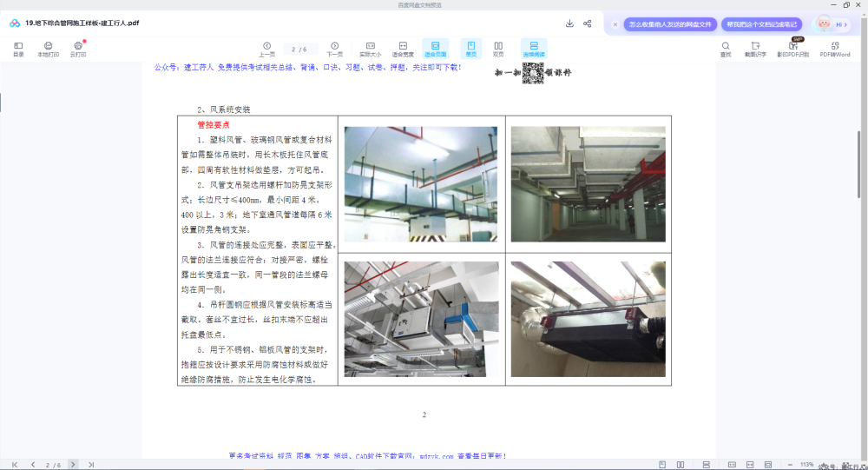The height and width of the screenshot is (470, 868).
Task: Click footer link text wdzyk.com
Action: tap(437, 456)
